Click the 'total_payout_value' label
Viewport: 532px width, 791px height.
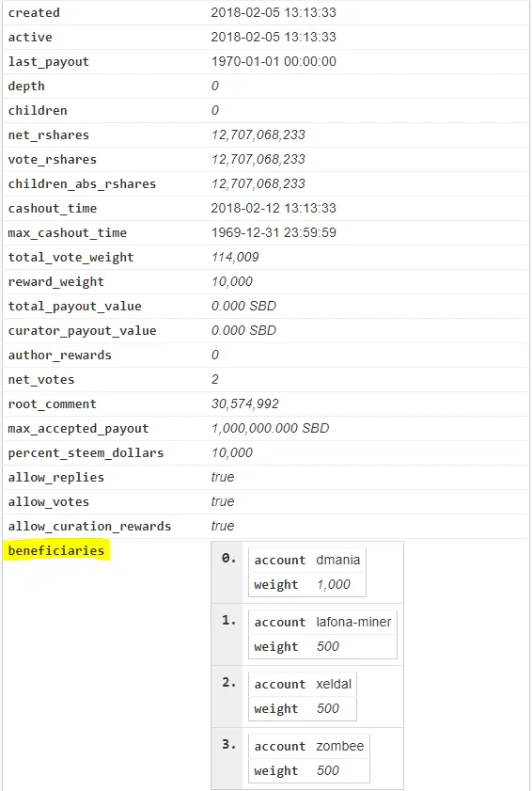point(74,307)
